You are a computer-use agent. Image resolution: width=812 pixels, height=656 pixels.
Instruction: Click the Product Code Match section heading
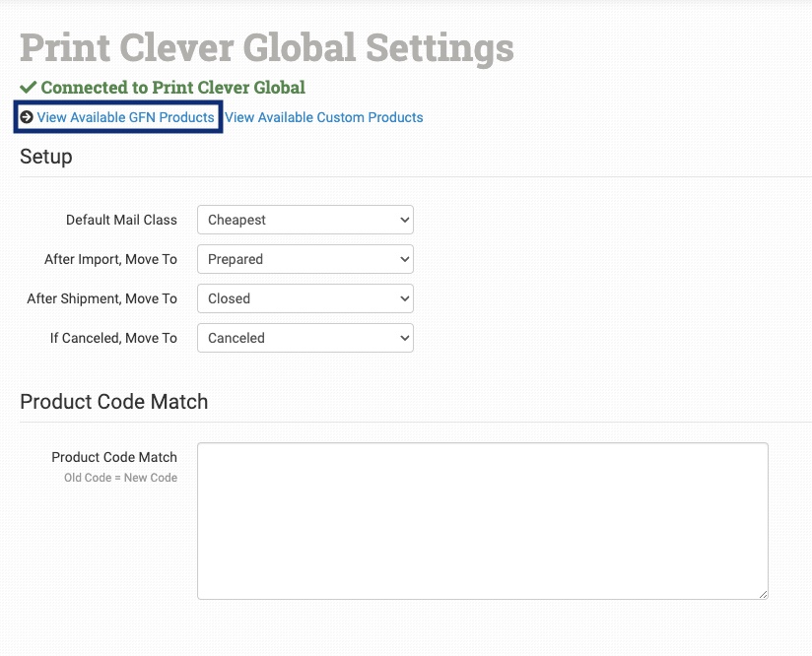tap(114, 402)
